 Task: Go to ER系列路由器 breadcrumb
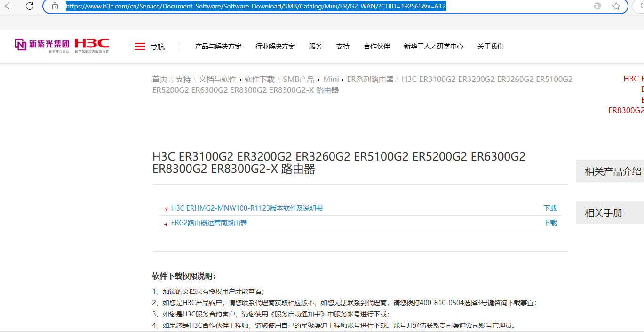[370, 79]
